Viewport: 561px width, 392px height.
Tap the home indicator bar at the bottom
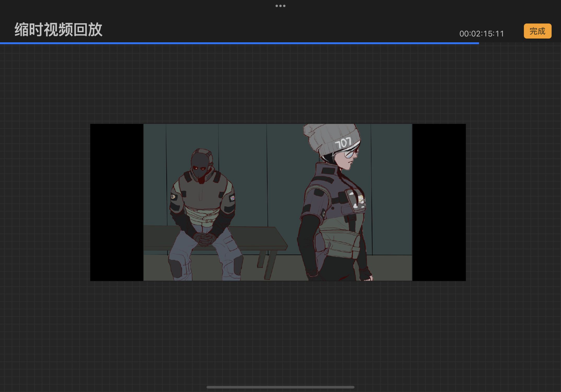pyautogui.click(x=280, y=387)
